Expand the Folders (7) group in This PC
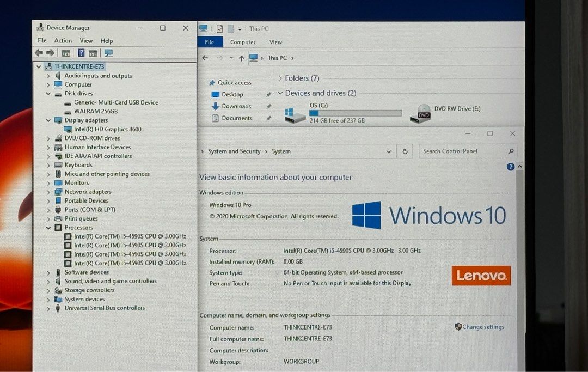The image size is (588, 372). click(x=280, y=78)
